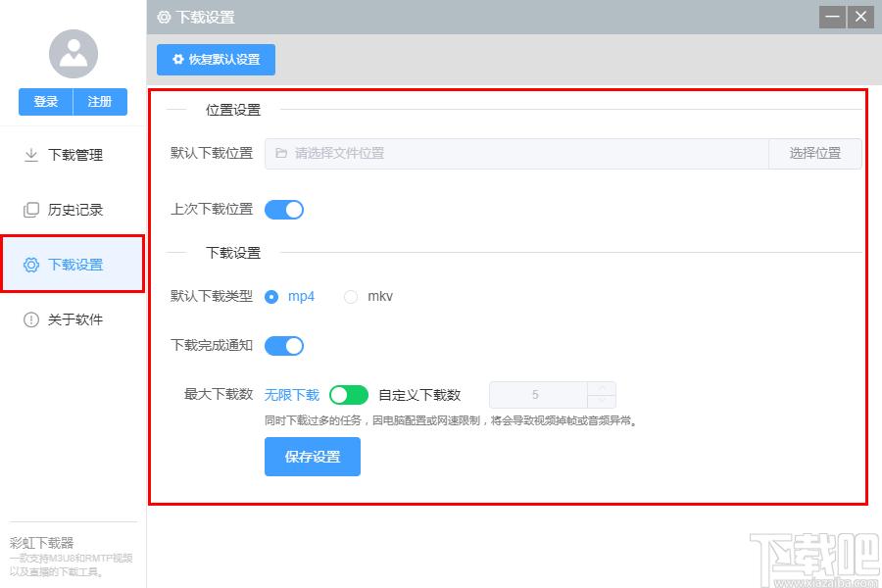
Task: Decrease the custom download count stepper
Action: coord(602,401)
